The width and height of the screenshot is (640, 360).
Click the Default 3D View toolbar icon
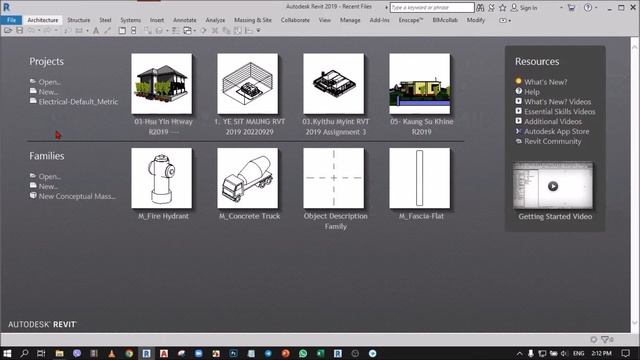[159, 31]
